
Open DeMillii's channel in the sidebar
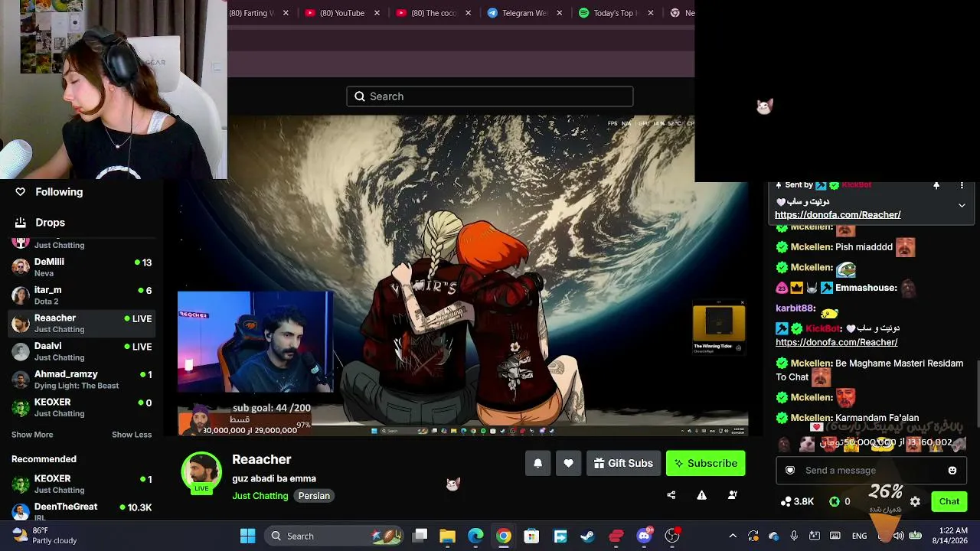point(82,267)
